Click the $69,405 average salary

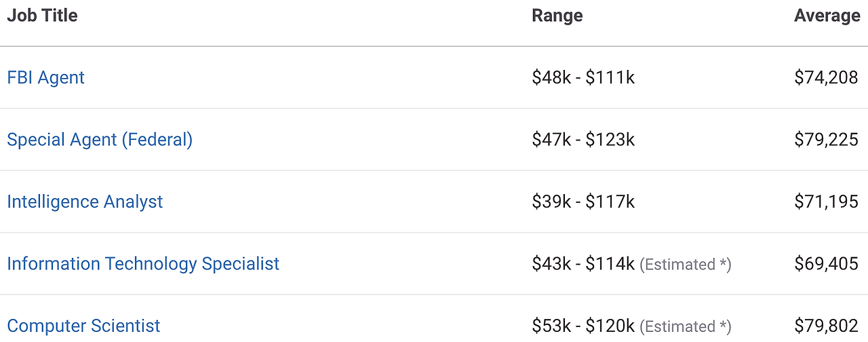click(x=826, y=264)
